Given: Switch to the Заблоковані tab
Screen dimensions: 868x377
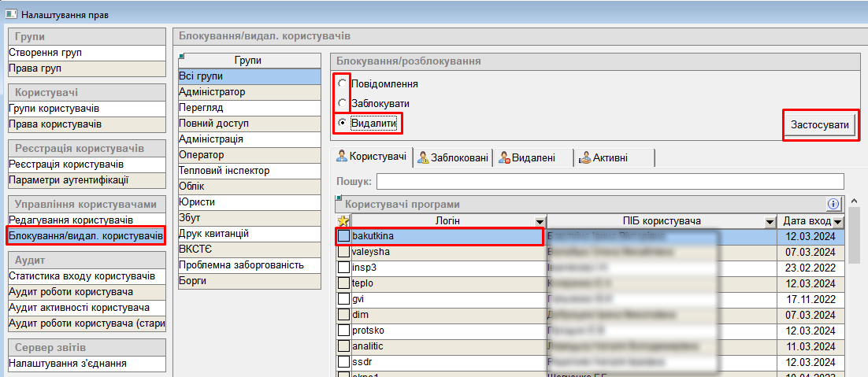Looking at the screenshot, I should (x=454, y=158).
